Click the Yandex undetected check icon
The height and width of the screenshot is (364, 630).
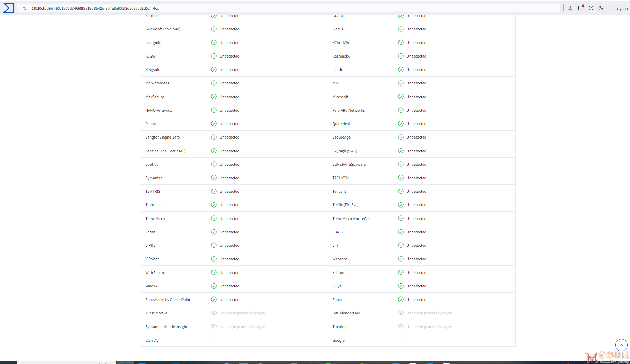coord(214,286)
